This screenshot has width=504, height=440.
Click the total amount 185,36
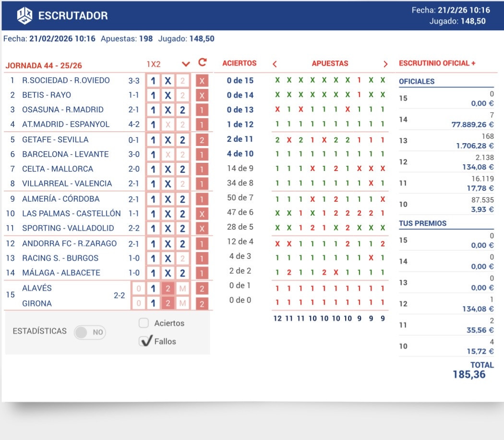[x=469, y=375]
